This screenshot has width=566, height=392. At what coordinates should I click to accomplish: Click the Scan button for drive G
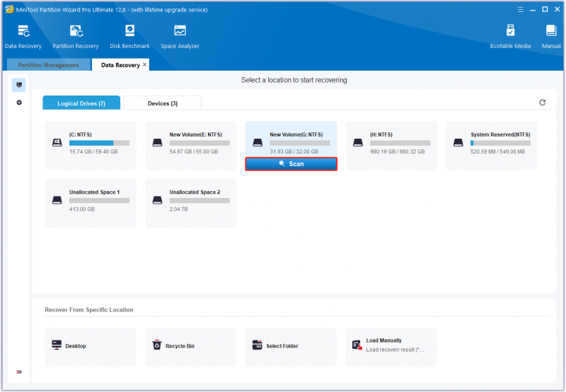click(x=291, y=164)
